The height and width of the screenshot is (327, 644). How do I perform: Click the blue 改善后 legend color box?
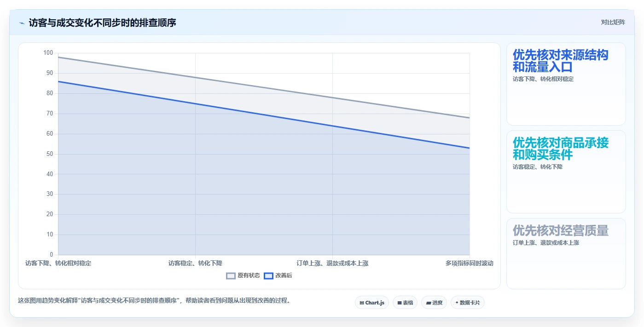[269, 276]
